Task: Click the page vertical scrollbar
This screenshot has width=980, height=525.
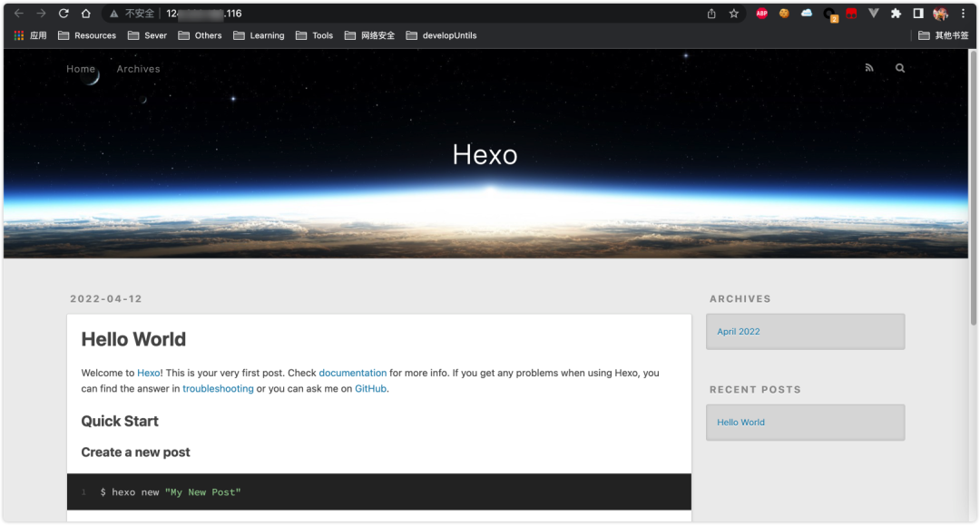Action: click(x=973, y=188)
